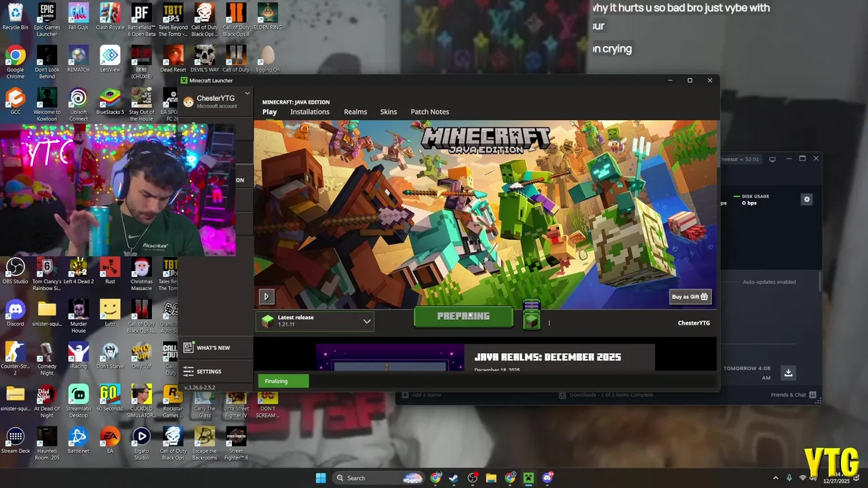Open the Latest release version dropdown
The image size is (868, 488).
pyautogui.click(x=315, y=321)
